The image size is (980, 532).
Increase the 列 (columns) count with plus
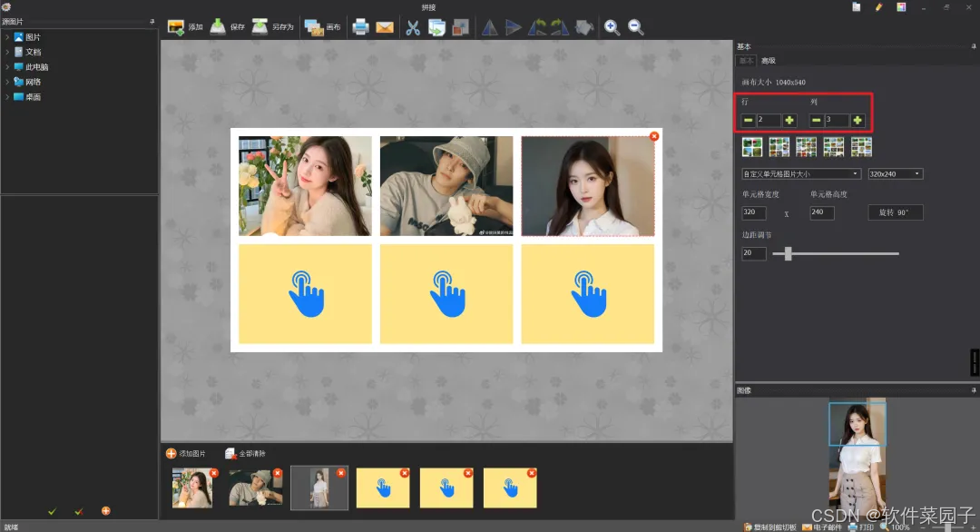tap(857, 120)
